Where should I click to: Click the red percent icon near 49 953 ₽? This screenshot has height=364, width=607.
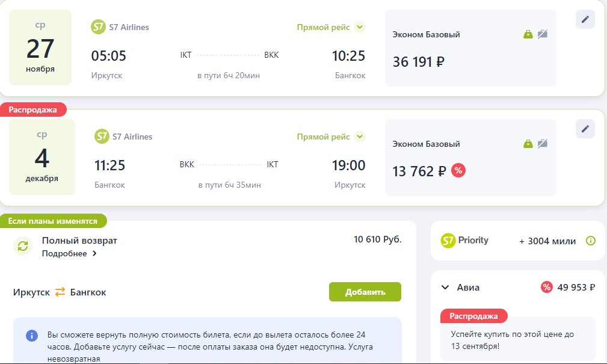547,288
